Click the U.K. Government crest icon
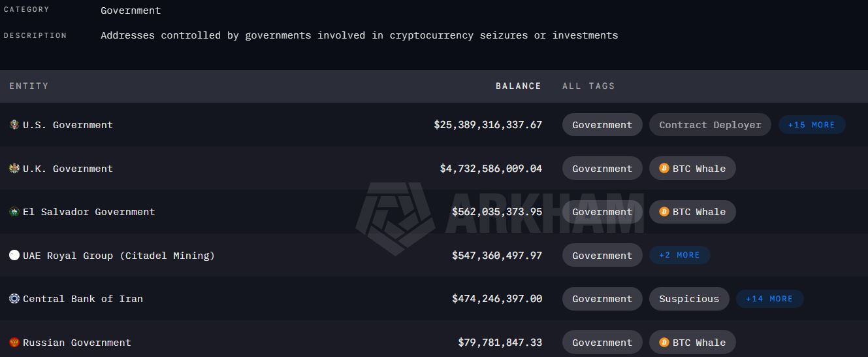The height and width of the screenshot is (357, 868). (x=14, y=168)
